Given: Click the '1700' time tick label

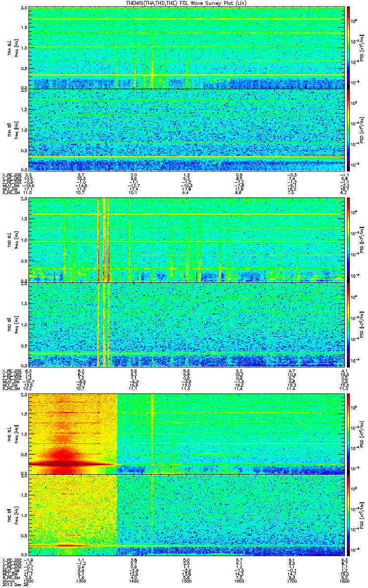Looking at the screenshot, I should pyautogui.click(x=291, y=581).
